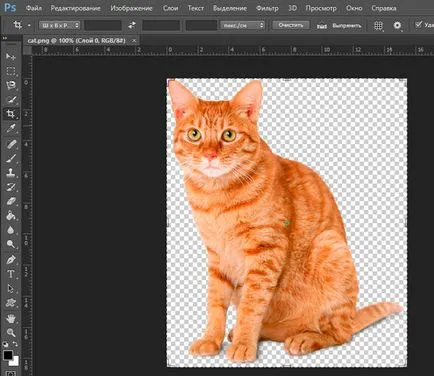Image resolution: width=434 pixels, height=376 pixels.
Task: Open the Фильтр menu
Action: (267, 8)
